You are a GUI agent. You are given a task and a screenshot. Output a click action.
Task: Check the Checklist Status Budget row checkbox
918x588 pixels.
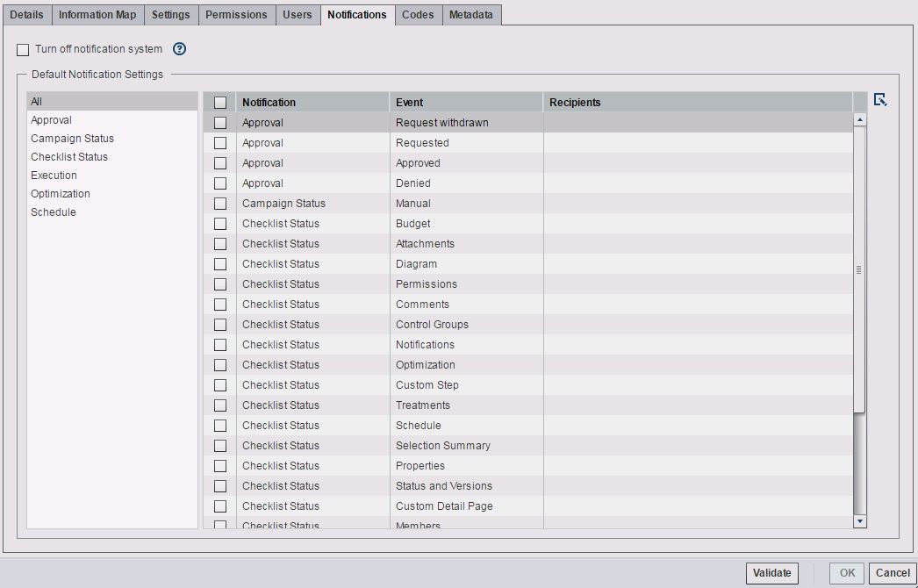click(220, 223)
